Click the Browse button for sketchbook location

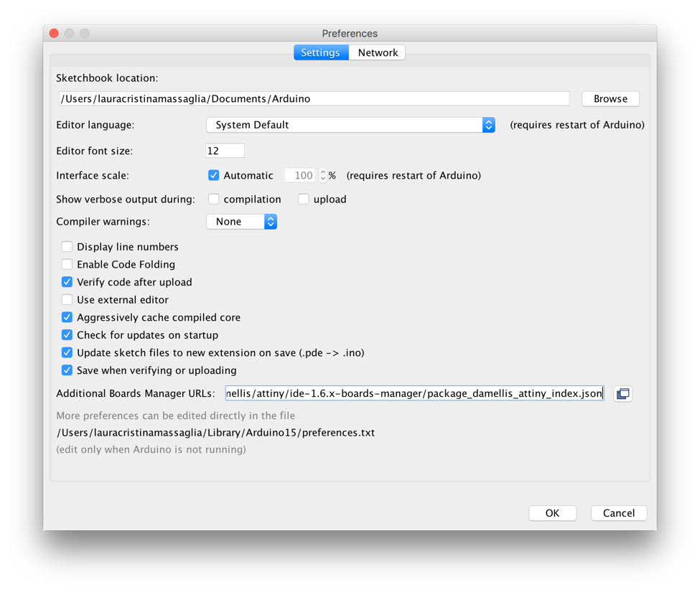click(x=610, y=98)
